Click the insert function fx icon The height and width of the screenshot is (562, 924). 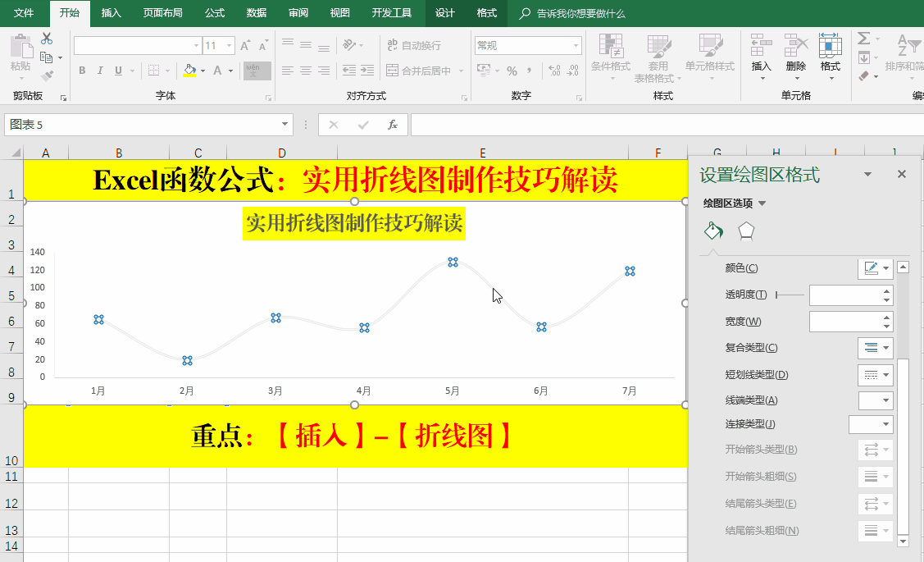[393, 125]
